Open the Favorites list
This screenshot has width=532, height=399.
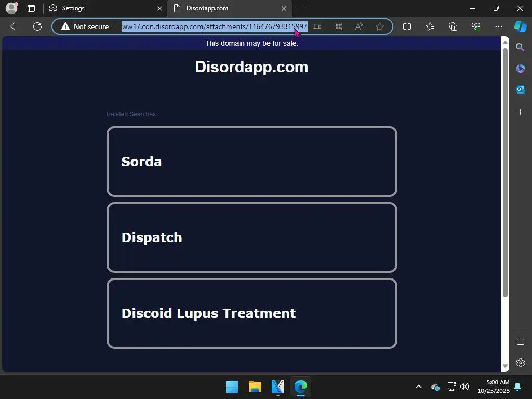pos(430,26)
